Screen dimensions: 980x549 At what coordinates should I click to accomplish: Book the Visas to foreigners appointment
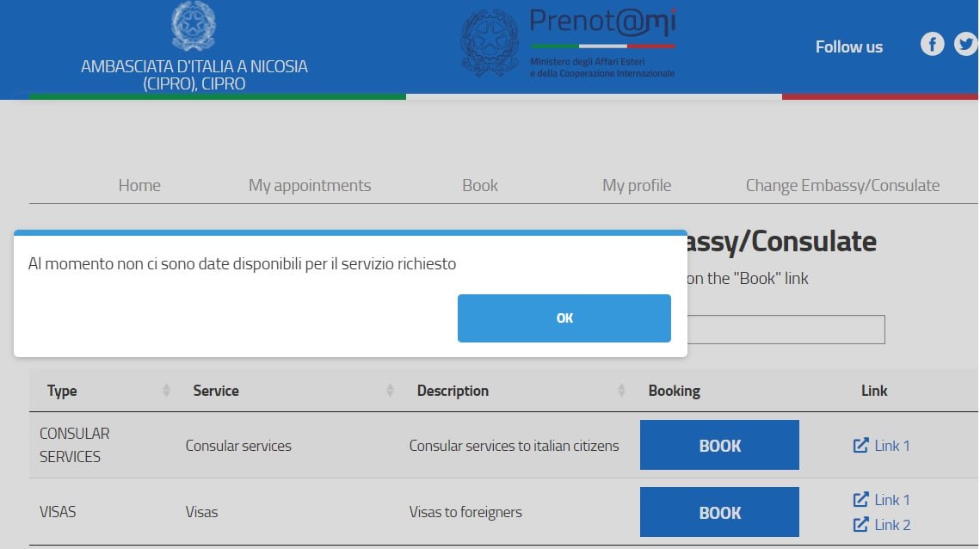click(x=719, y=512)
